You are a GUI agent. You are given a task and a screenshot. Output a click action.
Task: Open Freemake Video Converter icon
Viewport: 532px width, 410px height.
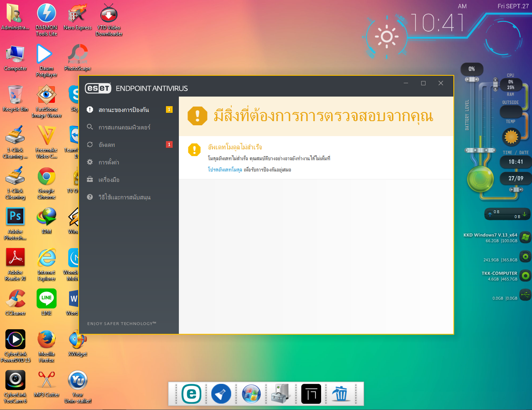tap(47, 142)
